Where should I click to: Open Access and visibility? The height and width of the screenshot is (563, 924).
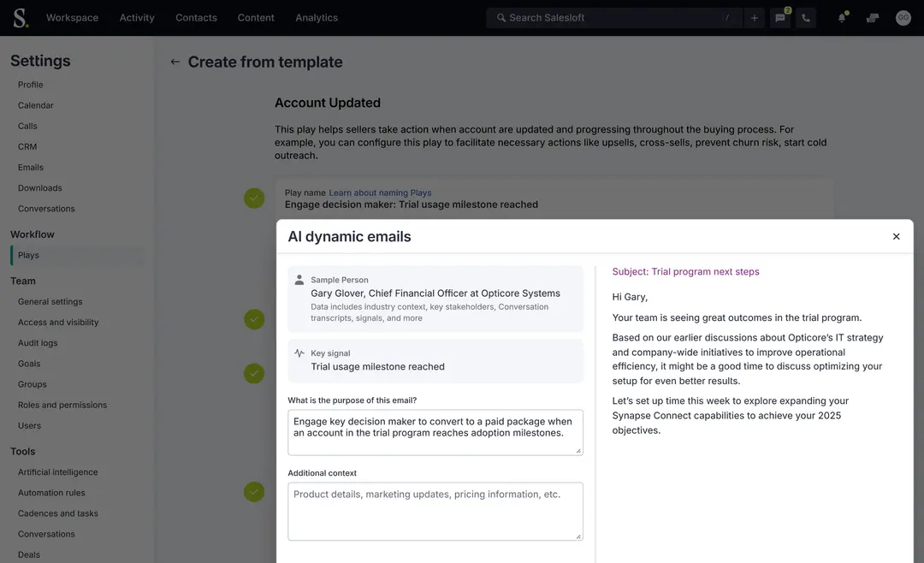[58, 322]
